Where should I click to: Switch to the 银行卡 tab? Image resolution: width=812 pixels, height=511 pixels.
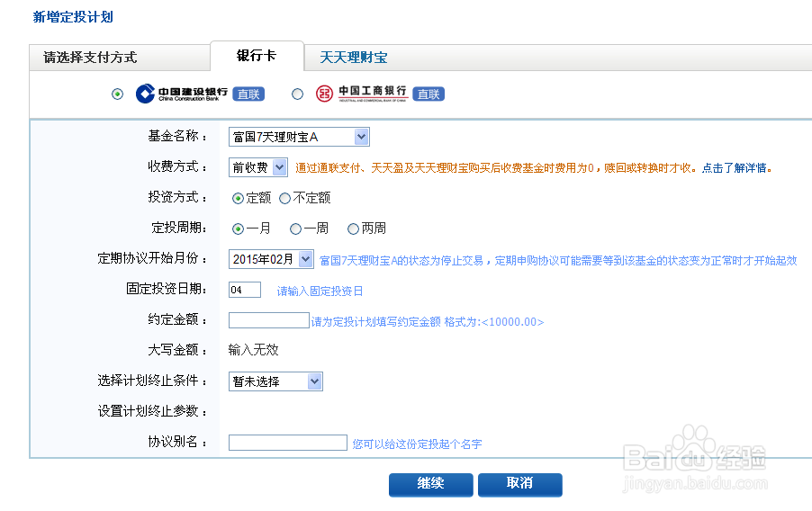[257, 56]
